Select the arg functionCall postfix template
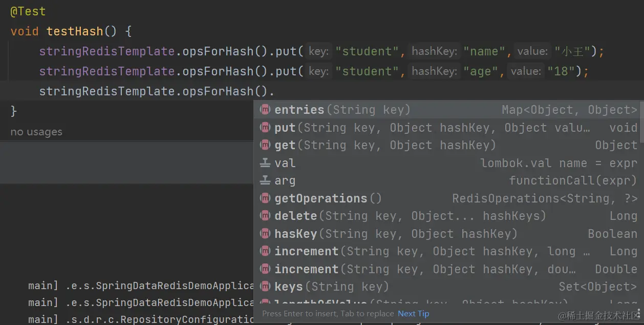The height and width of the screenshot is (325, 644). (447, 180)
